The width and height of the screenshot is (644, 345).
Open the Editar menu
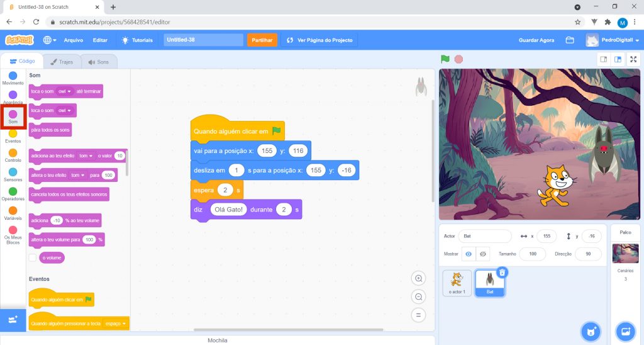click(100, 40)
